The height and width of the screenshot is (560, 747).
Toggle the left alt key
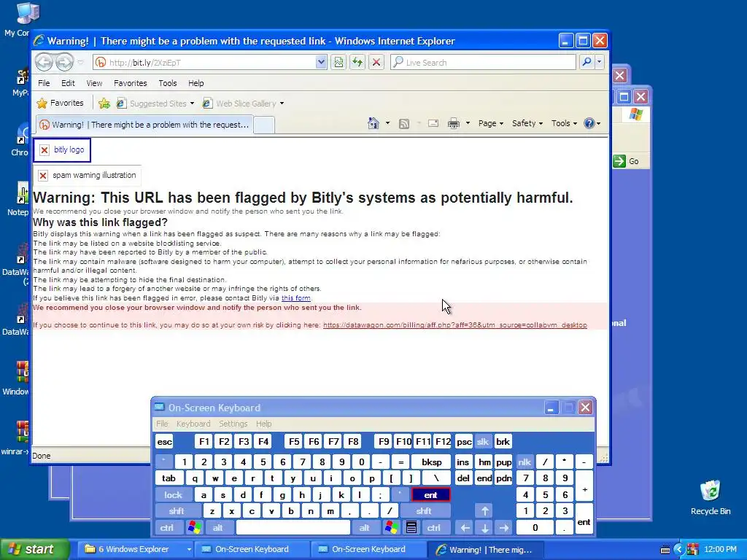pyautogui.click(x=217, y=528)
